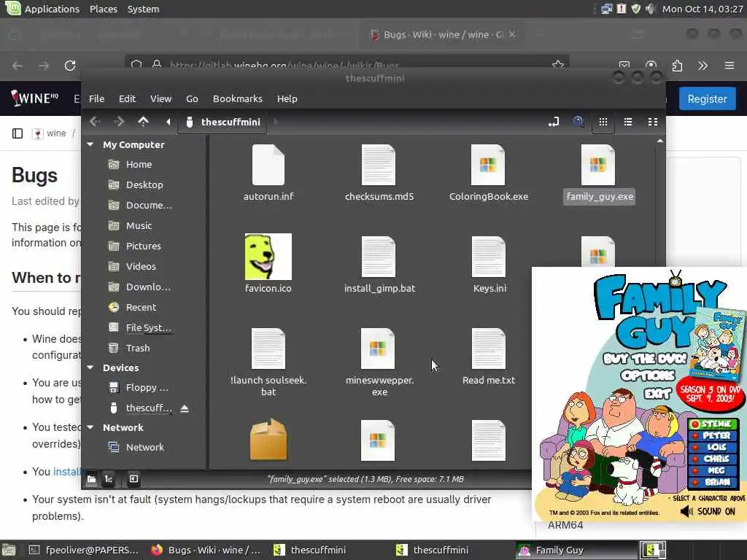
Task: Open the Bookmarks menu
Action: 238,98
